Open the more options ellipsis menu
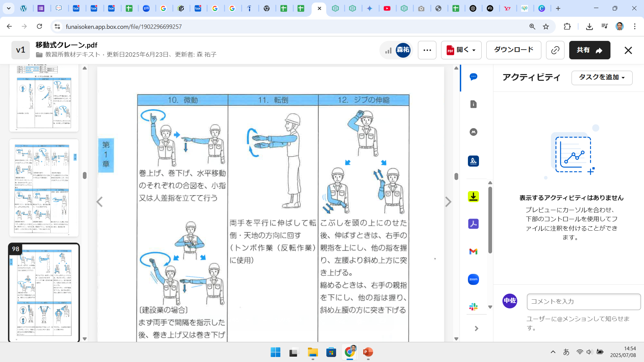 click(427, 50)
